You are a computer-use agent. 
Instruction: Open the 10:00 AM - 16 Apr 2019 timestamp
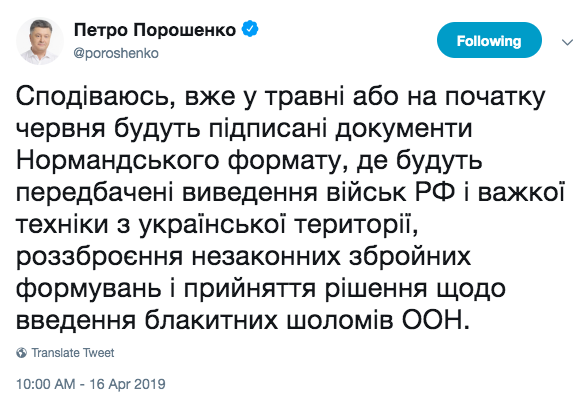click(x=91, y=384)
